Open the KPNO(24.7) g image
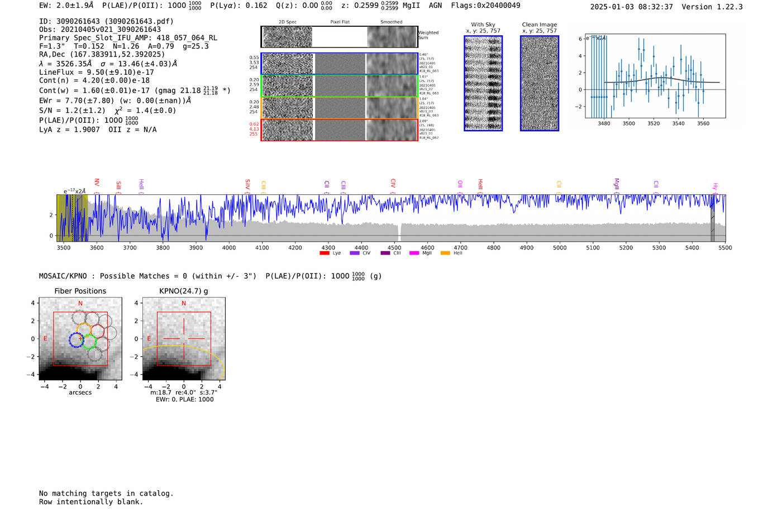Screen dimensions: 782x532 pos(184,339)
